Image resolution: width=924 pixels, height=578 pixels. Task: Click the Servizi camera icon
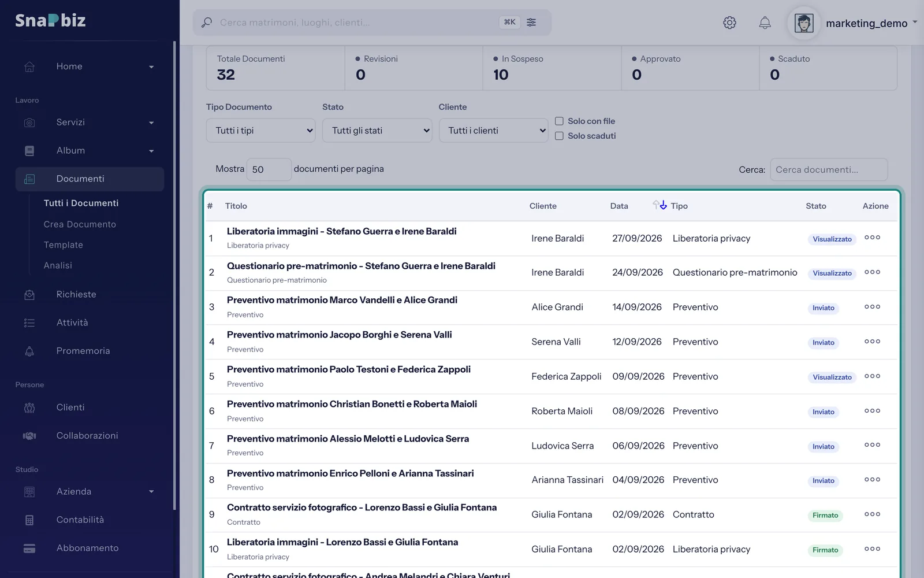pyautogui.click(x=29, y=123)
